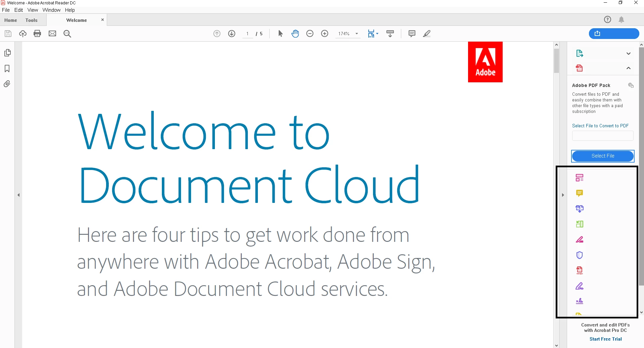This screenshot has width=644, height=348.
Task: Open the Window menu
Action: point(51,10)
